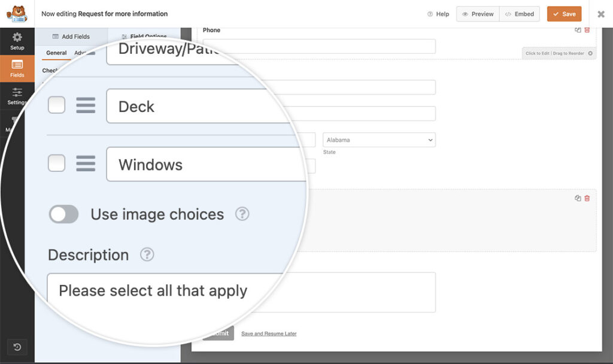
Task: Click inside the Description text box
Action: click(239, 292)
